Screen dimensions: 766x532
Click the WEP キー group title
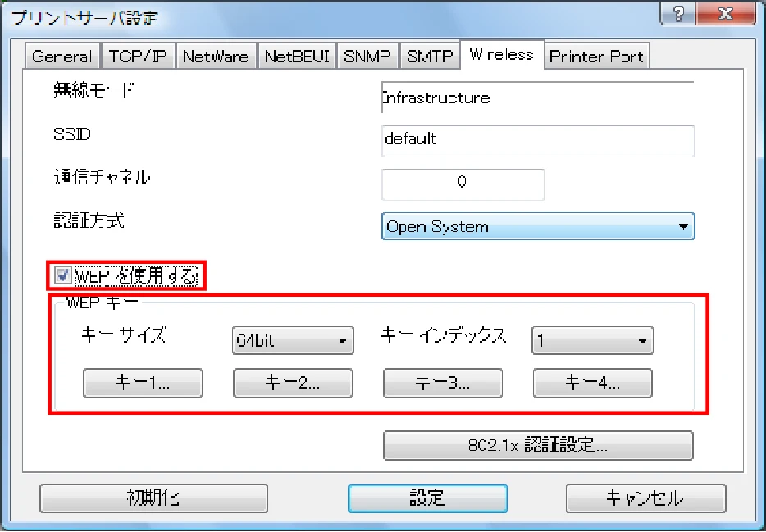click(103, 302)
